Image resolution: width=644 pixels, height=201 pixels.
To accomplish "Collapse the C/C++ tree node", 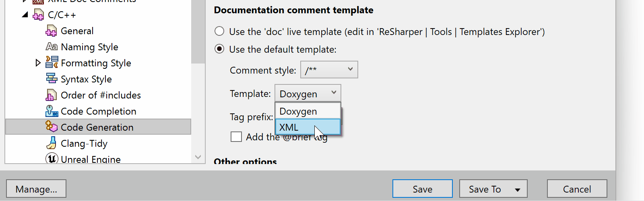I will [x=25, y=15].
